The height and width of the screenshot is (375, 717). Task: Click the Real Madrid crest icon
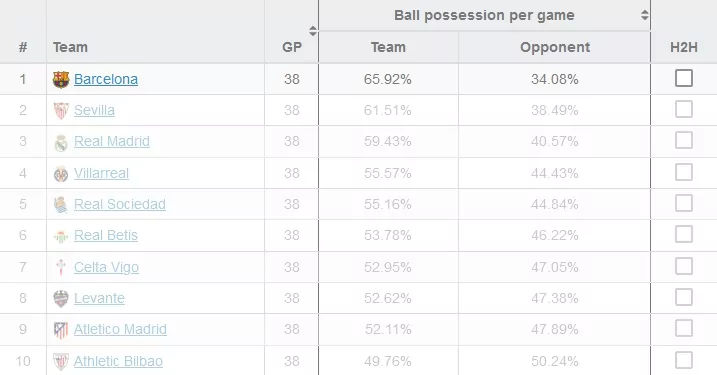61,142
